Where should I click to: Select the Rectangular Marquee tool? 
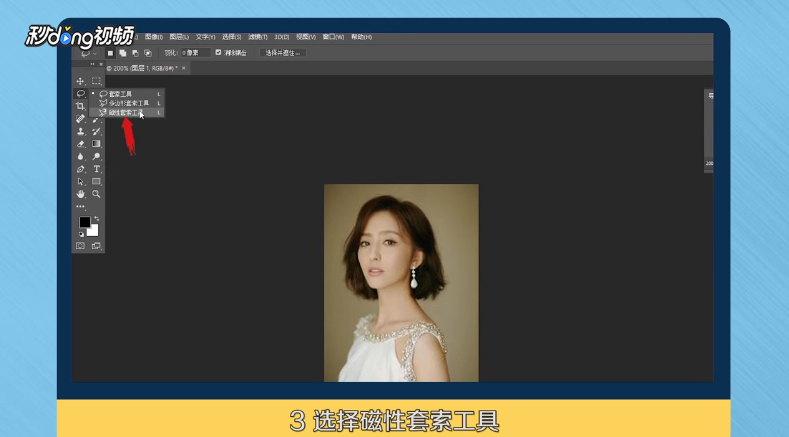(x=96, y=81)
